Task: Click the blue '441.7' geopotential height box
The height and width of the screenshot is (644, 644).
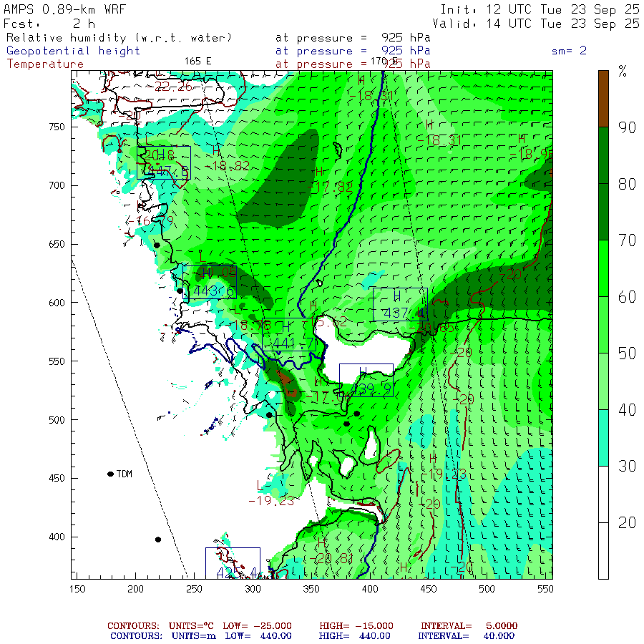Action: click(x=289, y=334)
